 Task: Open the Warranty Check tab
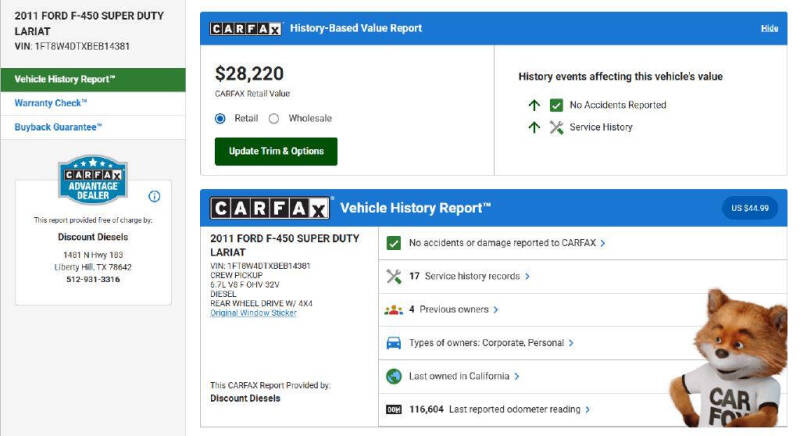tap(51, 103)
